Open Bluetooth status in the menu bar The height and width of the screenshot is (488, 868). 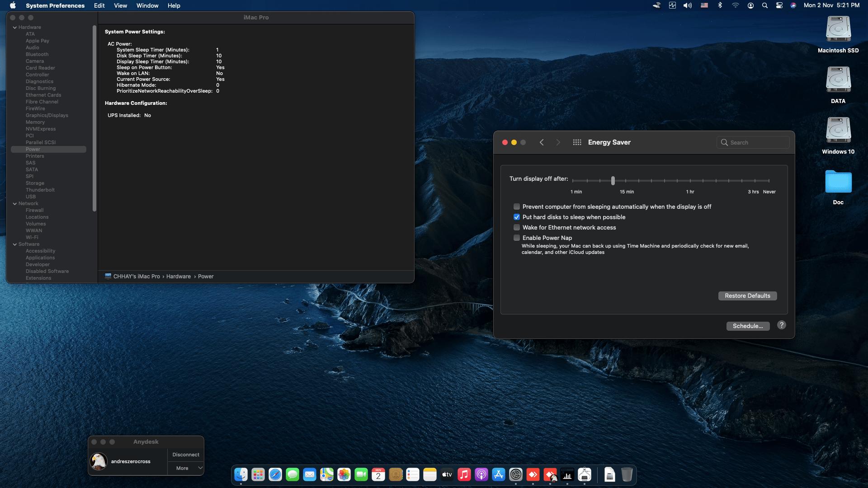click(720, 5)
